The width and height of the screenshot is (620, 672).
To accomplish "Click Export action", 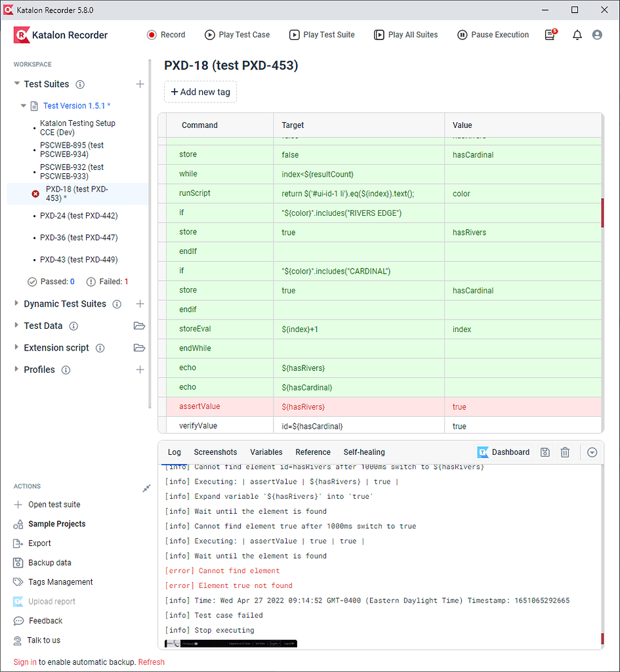I will click(33, 543).
